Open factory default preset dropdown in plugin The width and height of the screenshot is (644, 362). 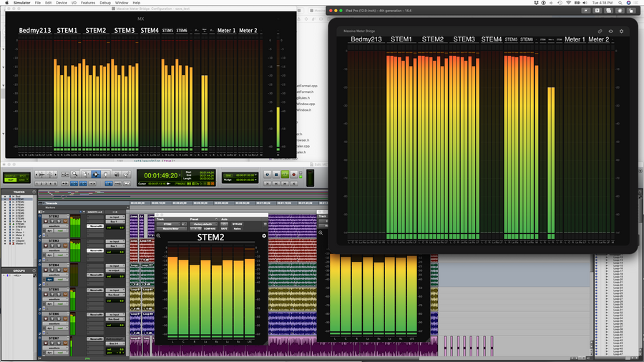(x=203, y=224)
